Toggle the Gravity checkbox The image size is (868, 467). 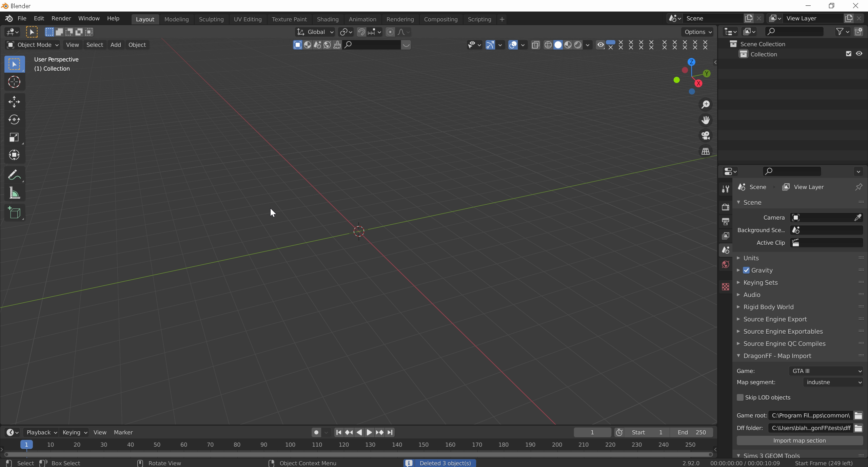pos(746,270)
